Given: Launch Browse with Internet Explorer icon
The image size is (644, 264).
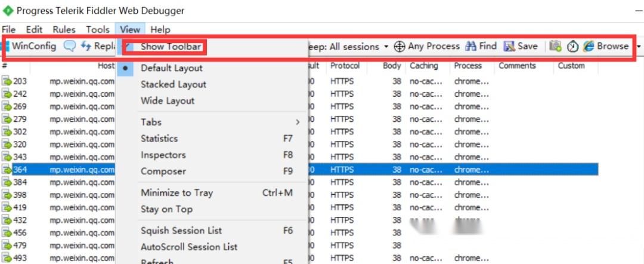Looking at the screenshot, I should pos(589,47).
